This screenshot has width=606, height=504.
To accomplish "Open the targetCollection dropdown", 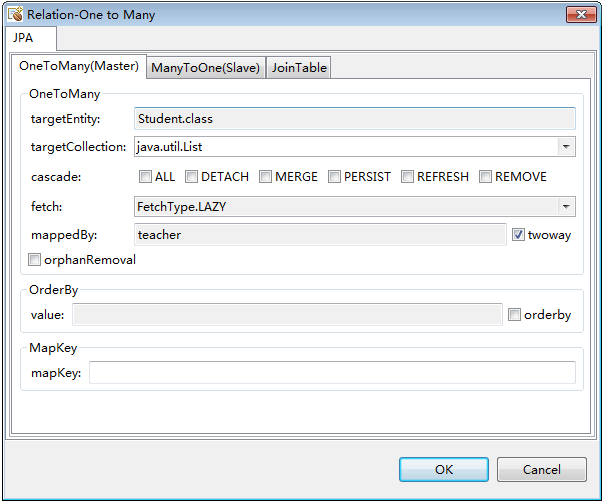I will (x=567, y=147).
